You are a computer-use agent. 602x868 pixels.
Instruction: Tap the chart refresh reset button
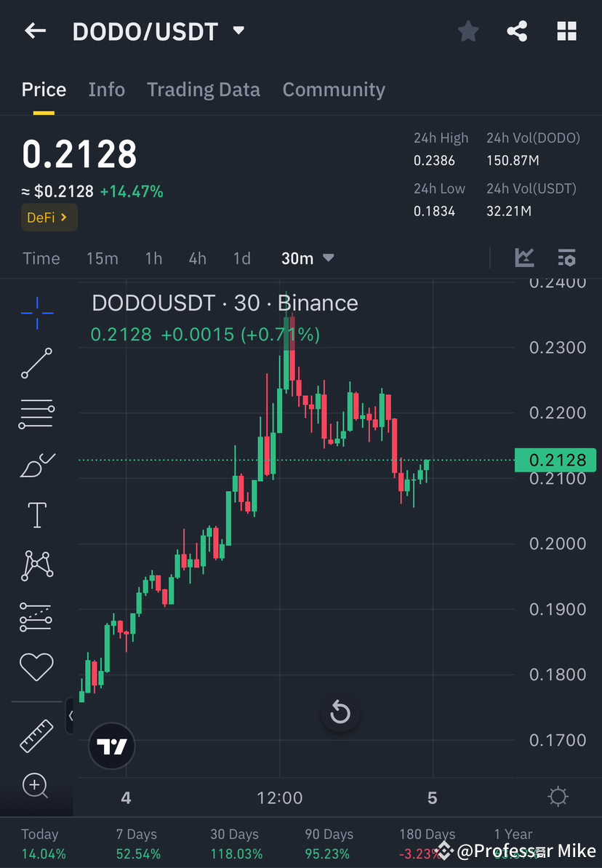(340, 713)
